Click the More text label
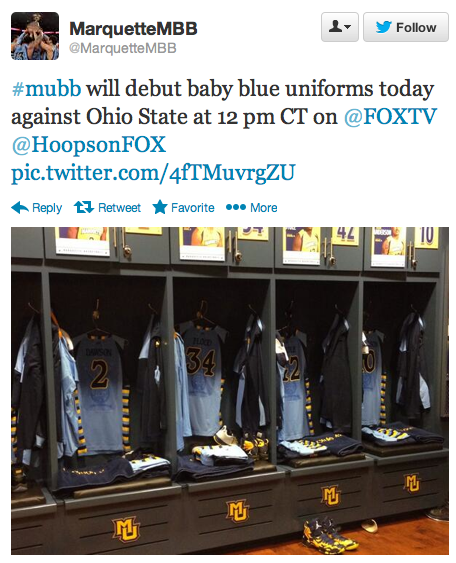Image resolution: width=456 pixels, height=563 pixels. click(264, 208)
